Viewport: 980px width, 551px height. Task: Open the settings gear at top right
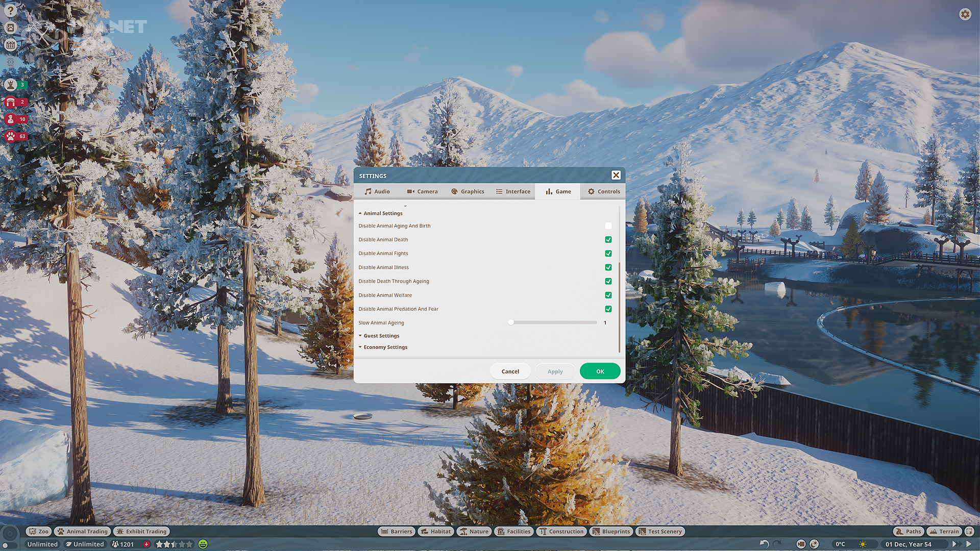965,14
